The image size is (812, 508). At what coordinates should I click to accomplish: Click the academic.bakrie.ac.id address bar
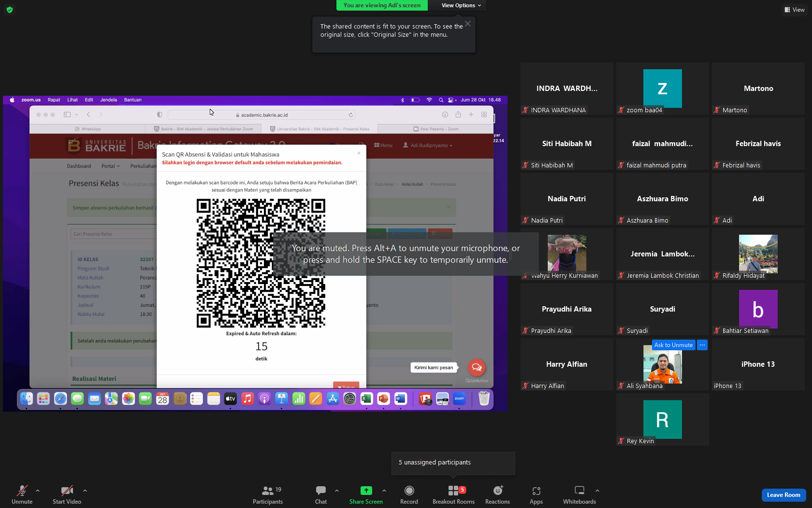(261, 115)
